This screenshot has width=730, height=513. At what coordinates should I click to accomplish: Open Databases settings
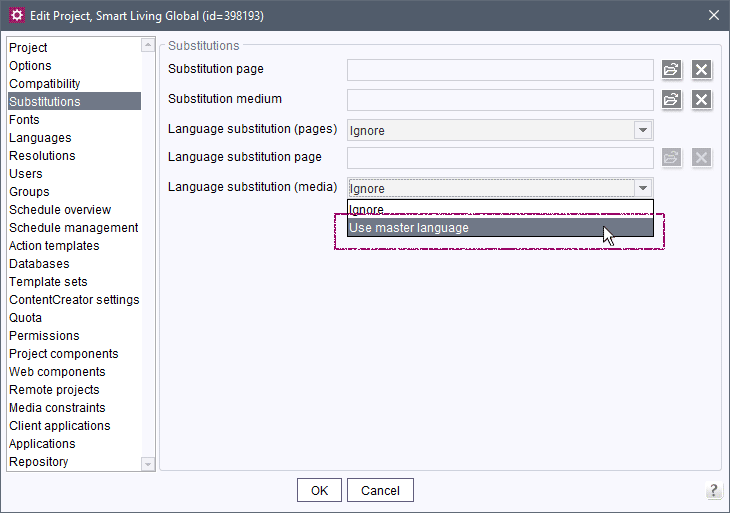tap(74, 263)
